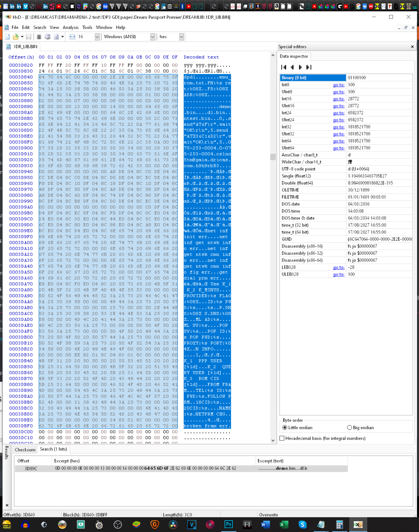The image size is (419, 532).
Task: Click 'go to:' link for ULEB128
Action: (x=339, y=274)
